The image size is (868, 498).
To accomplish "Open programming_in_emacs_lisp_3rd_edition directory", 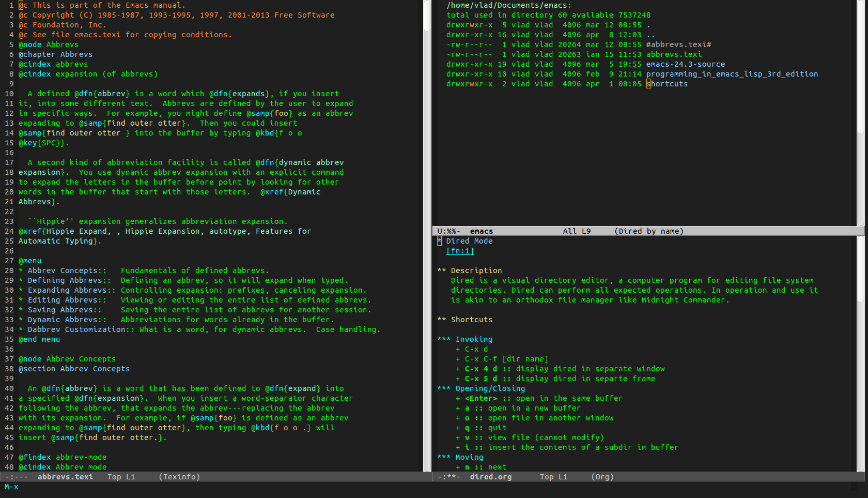I will pos(732,74).
